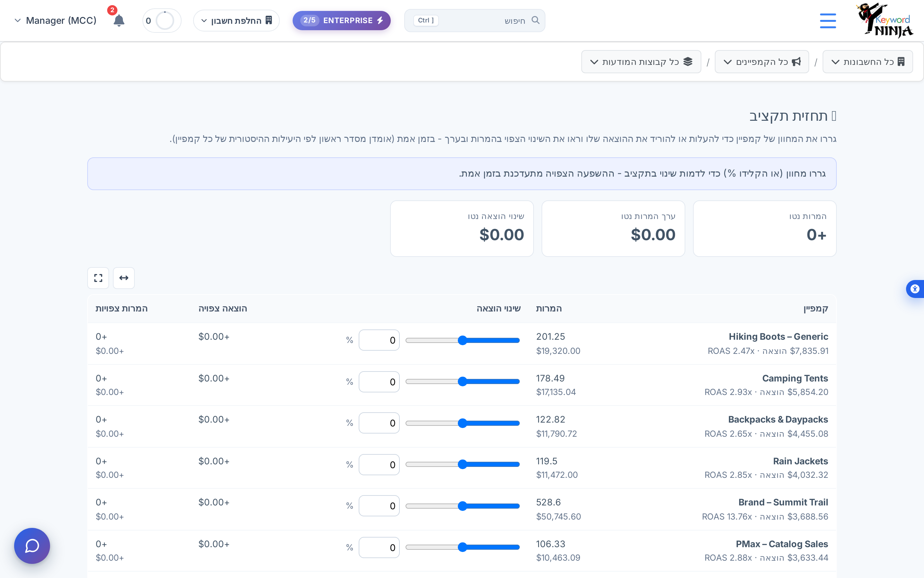Click the שינוי הוצאה column header
The height and width of the screenshot is (578, 924).
[x=498, y=309]
